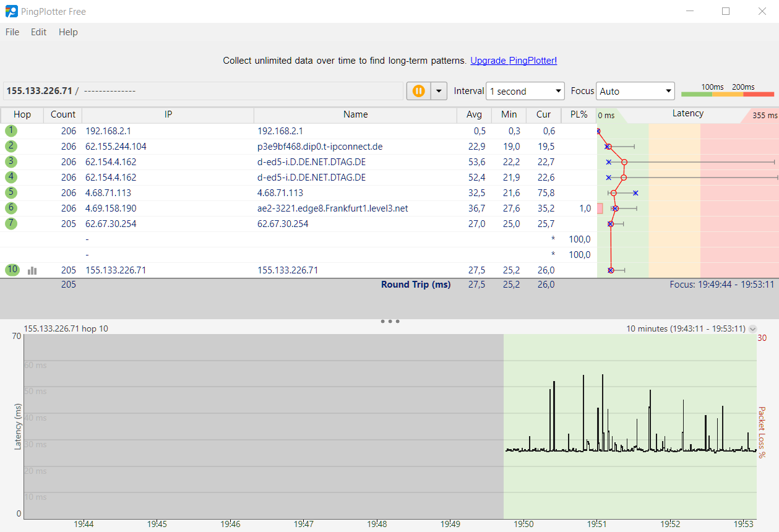
Task: Click the timeline title 155.133.226.71 hop 10
Action: pos(66,328)
